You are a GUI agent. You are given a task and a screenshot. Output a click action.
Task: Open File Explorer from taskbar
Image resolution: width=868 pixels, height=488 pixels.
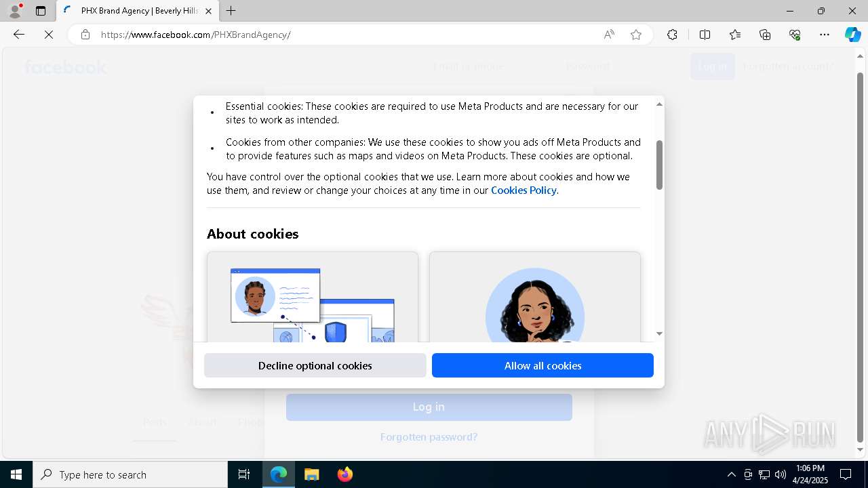pyautogui.click(x=311, y=474)
